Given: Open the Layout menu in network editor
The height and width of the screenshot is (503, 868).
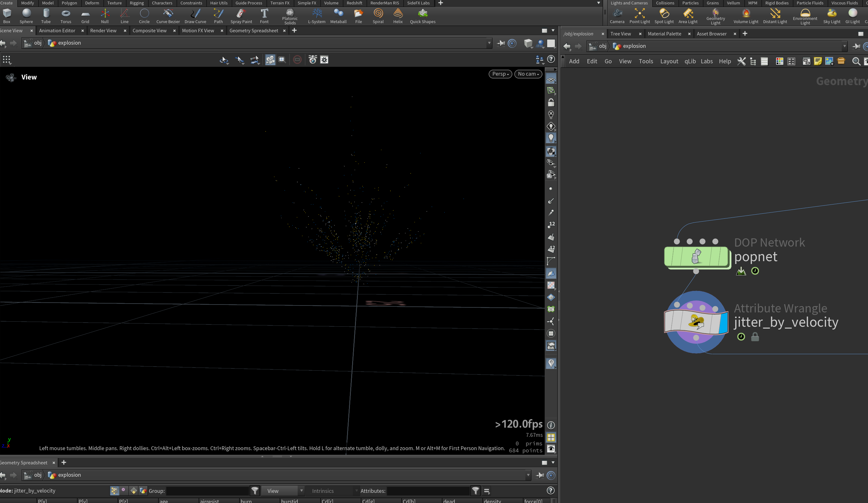Looking at the screenshot, I should [x=669, y=61].
